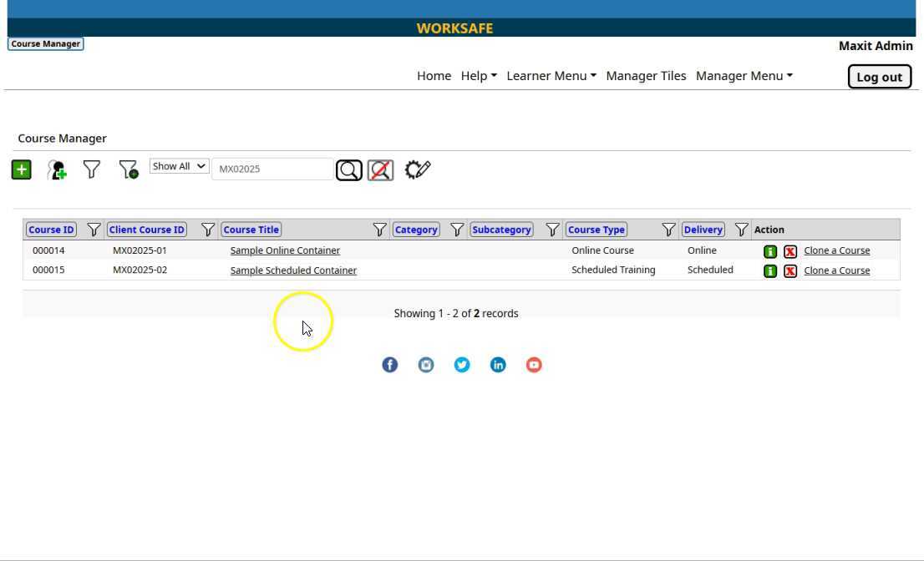Click the green add course plus icon
Screen dimensions: 924x561
click(21, 169)
